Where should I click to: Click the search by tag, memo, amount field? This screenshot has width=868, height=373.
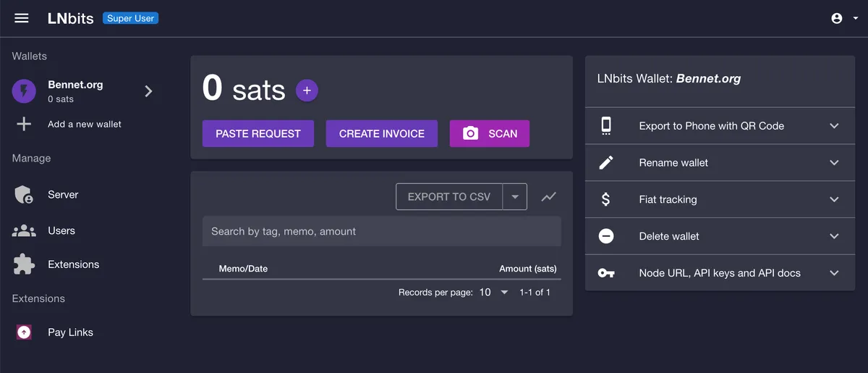[x=381, y=232]
